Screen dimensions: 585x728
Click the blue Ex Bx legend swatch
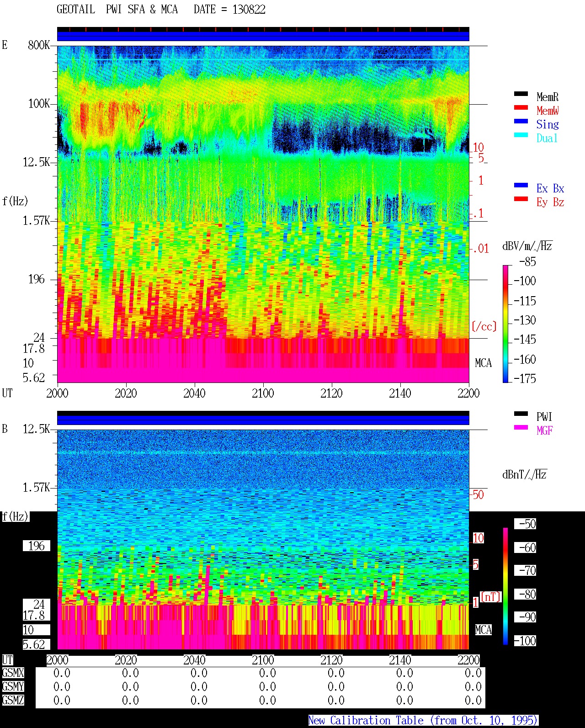521,186
